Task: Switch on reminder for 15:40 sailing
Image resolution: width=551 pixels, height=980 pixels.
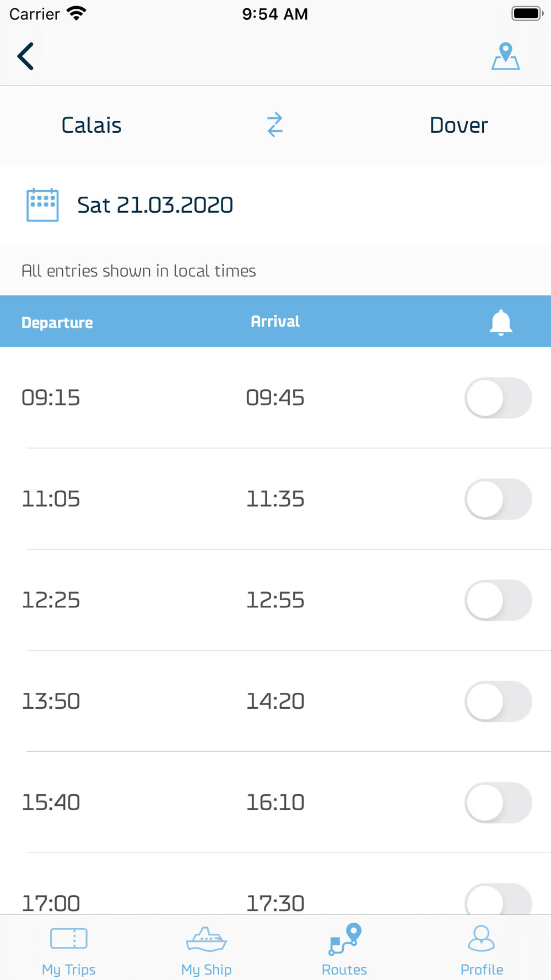Action: [x=498, y=803]
